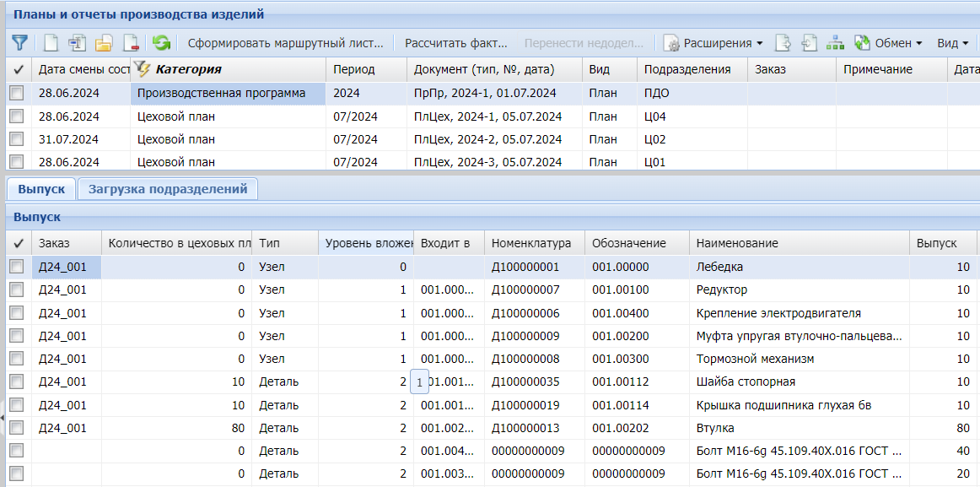The image size is (980, 487).
Task: Sort by the Наименование column header
Action: pos(737,243)
